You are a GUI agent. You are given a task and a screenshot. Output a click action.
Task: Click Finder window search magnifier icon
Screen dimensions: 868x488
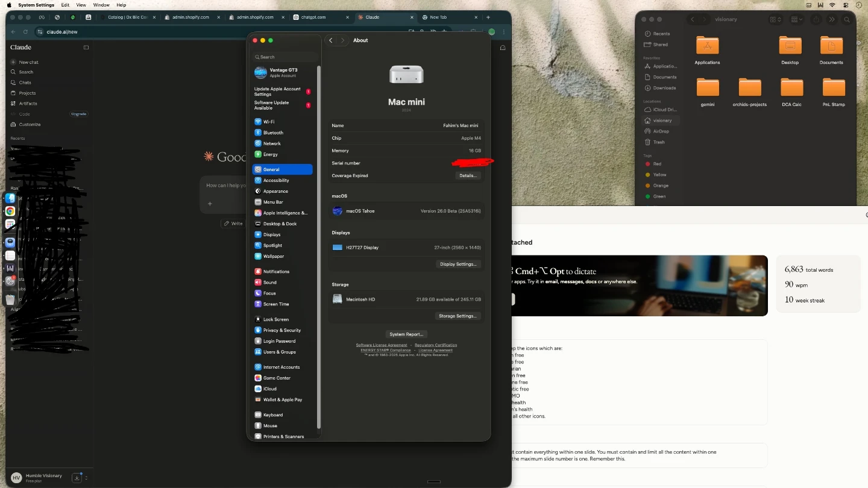847,20
